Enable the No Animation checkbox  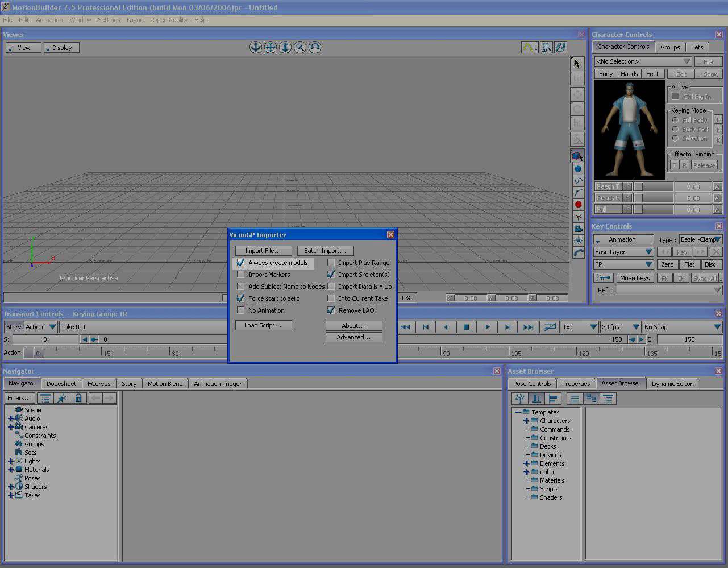coord(241,310)
